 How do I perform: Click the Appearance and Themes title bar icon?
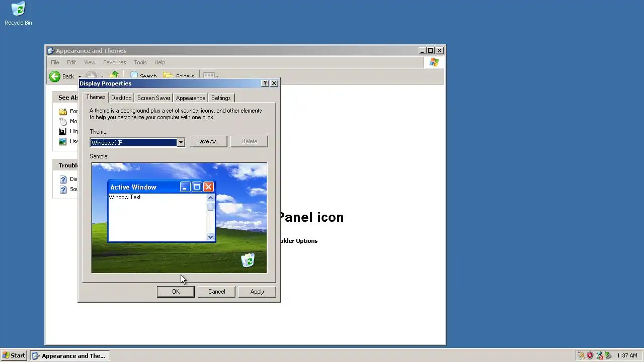point(51,51)
